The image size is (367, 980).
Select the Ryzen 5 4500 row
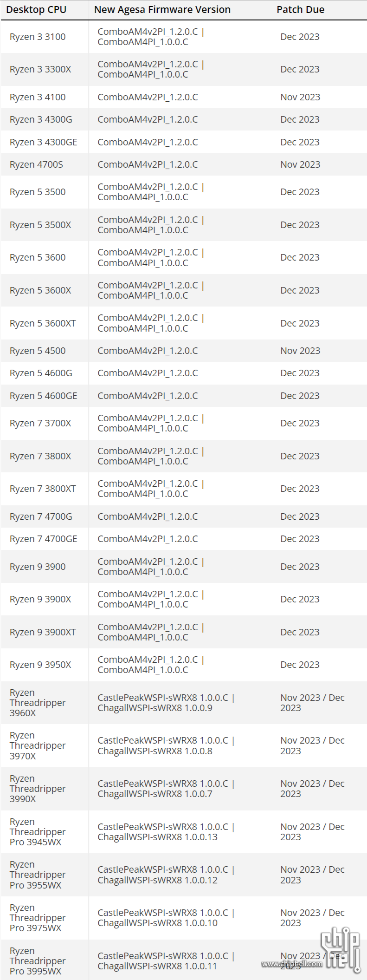pyautogui.click(x=184, y=351)
